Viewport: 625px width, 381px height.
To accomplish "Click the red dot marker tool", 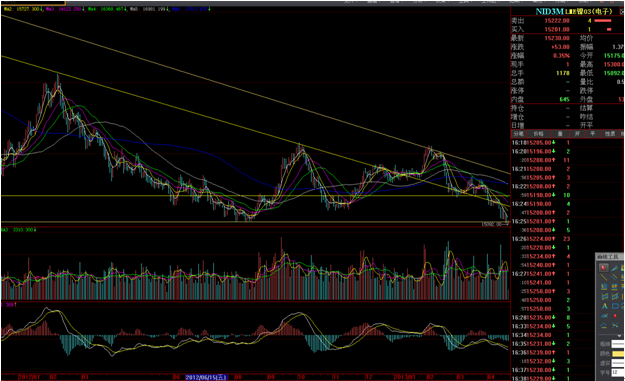I will (x=615, y=316).
